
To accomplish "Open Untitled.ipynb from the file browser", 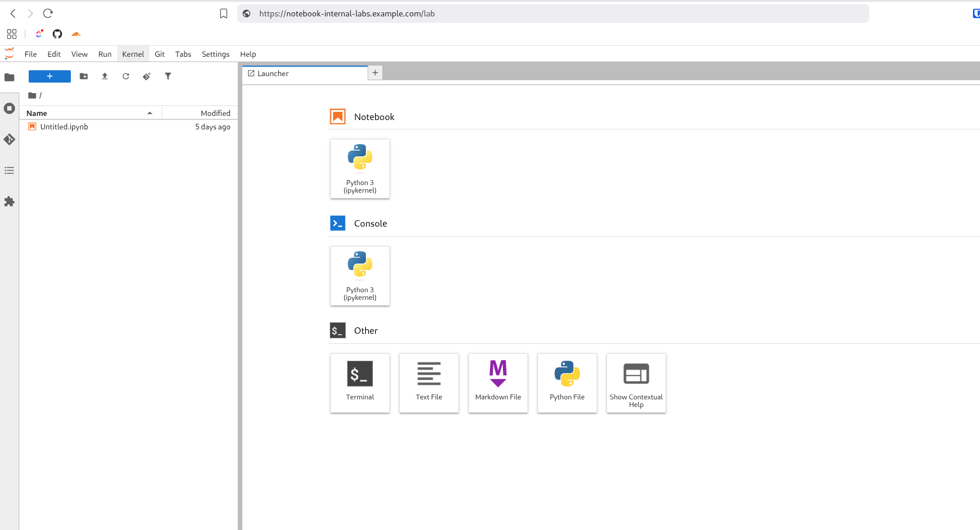I will tap(63, 126).
